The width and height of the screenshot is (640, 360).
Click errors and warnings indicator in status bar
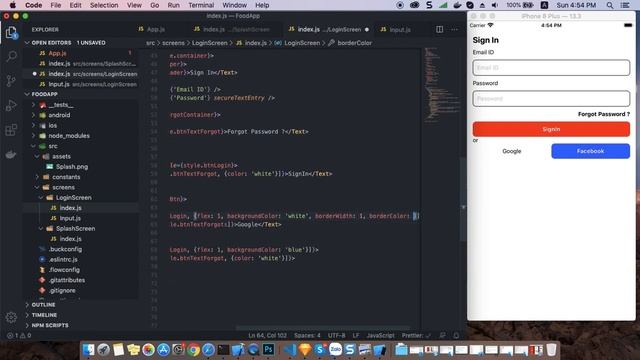(x=19, y=336)
